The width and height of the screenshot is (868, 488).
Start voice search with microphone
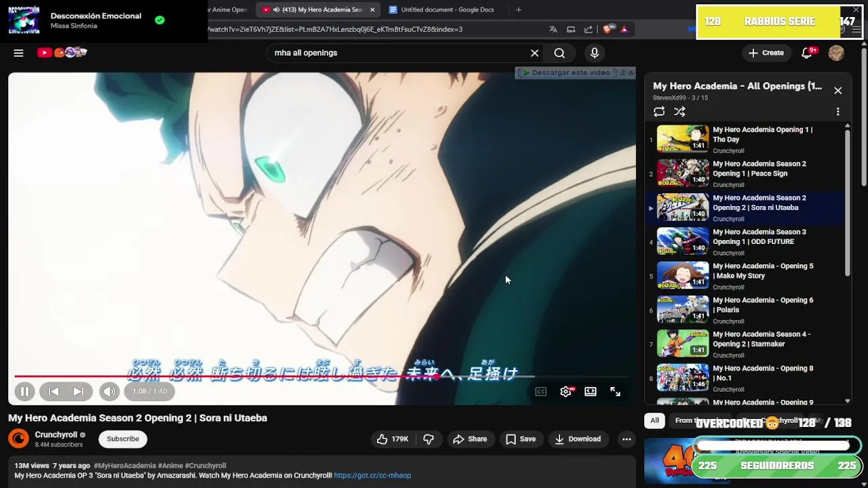click(x=595, y=53)
